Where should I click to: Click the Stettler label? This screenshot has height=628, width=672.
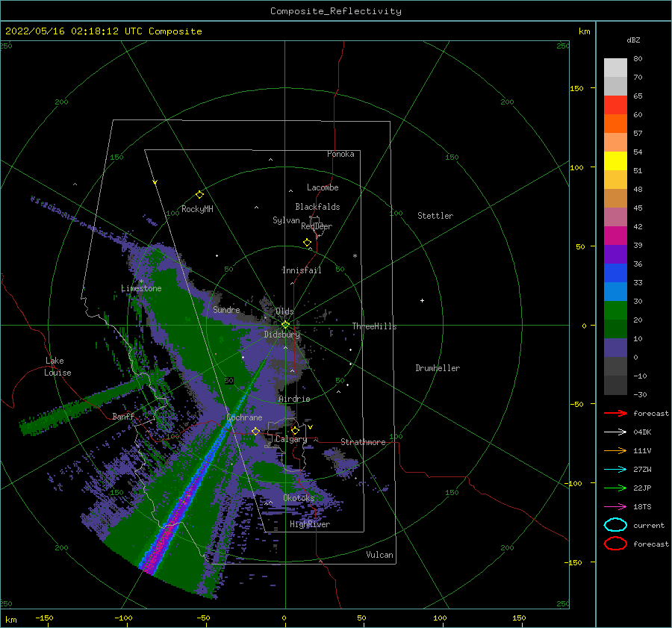pyautogui.click(x=435, y=216)
